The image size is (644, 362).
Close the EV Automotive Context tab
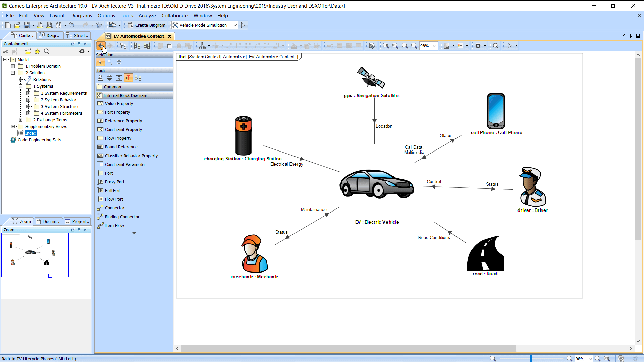170,36
